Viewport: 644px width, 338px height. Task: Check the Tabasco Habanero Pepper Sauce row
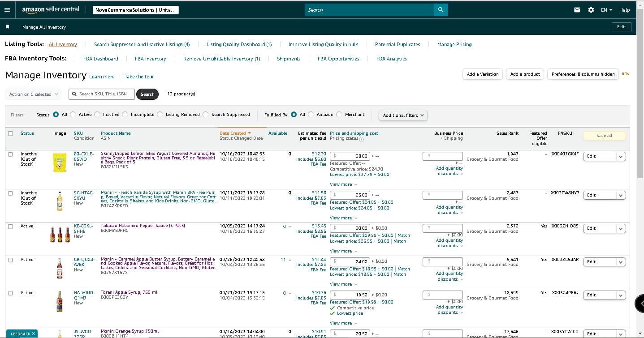click(x=10, y=227)
